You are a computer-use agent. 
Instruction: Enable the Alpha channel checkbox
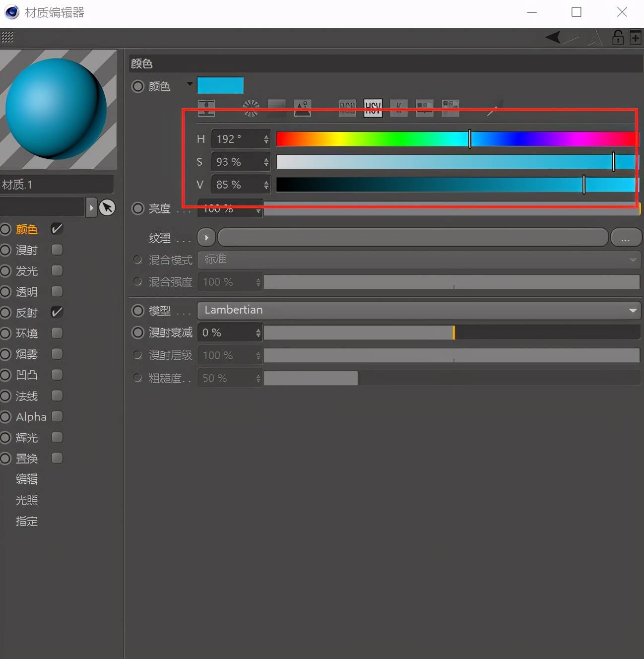point(57,416)
